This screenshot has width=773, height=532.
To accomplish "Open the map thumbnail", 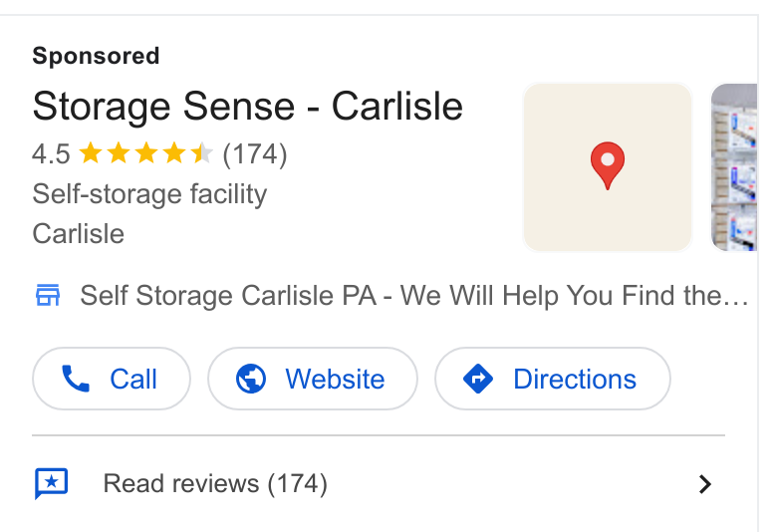I will (608, 167).
